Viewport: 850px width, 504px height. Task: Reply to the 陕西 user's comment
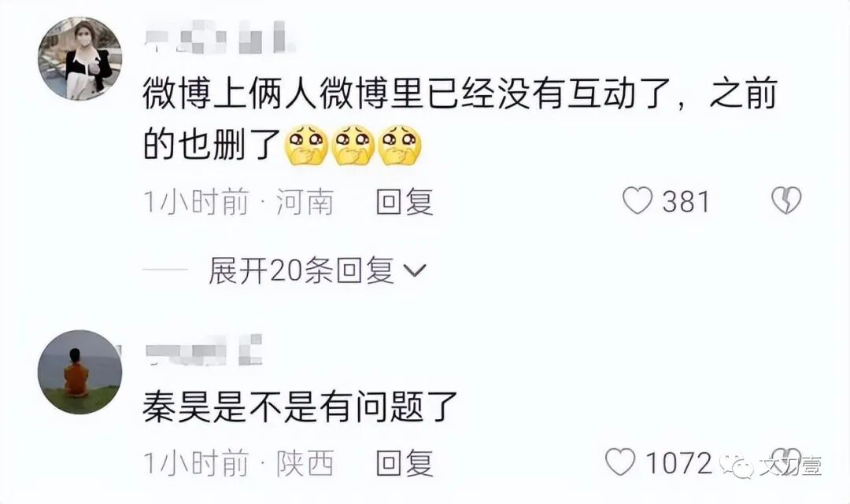click(405, 463)
